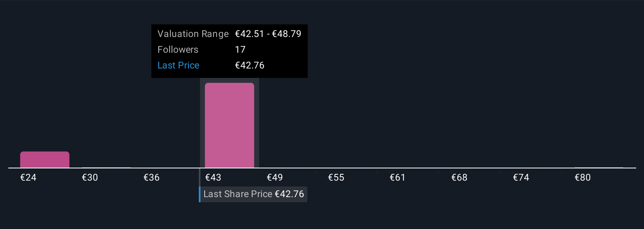Click the followers count 17
Image resolution: width=644 pixels, height=229 pixels.
point(240,50)
